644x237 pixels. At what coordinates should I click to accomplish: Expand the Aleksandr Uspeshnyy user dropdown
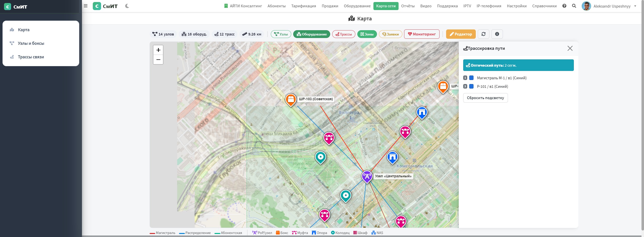pos(609,6)
